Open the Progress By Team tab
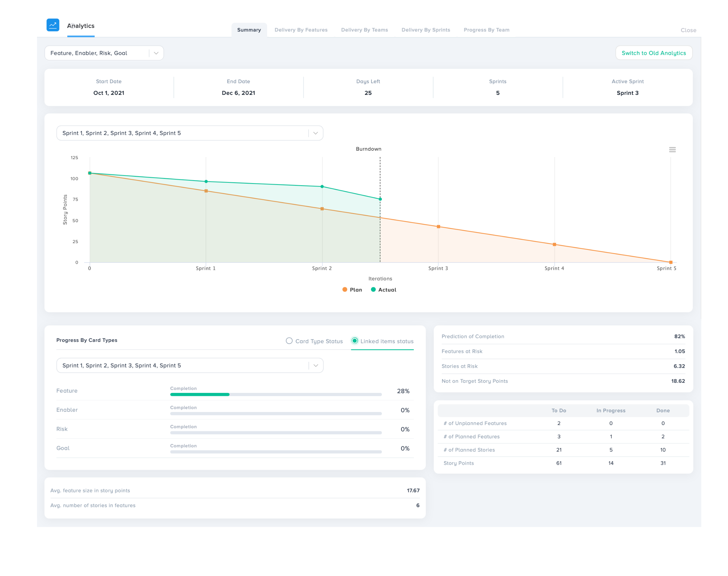 pyautogui.click(x=487, y=30)
